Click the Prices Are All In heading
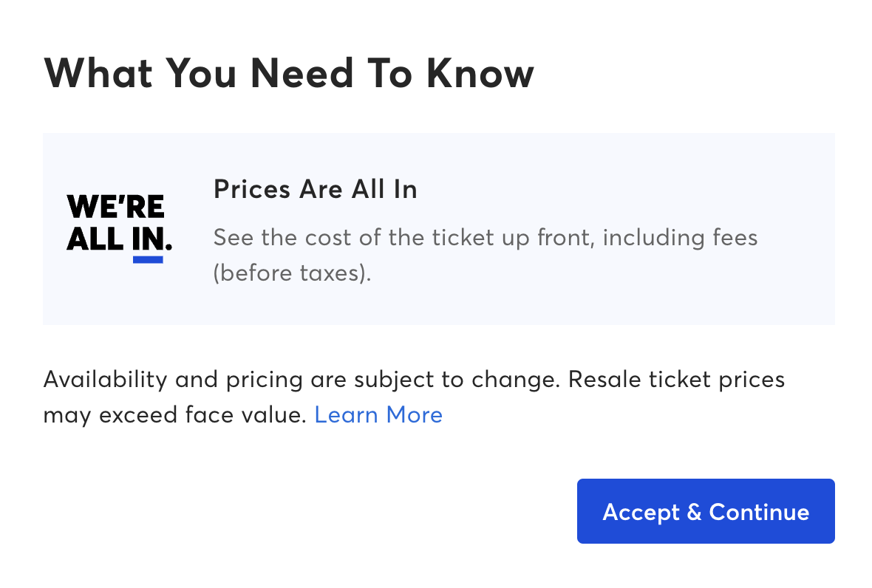Screen dimensions: 872x588 pos(315,189)
